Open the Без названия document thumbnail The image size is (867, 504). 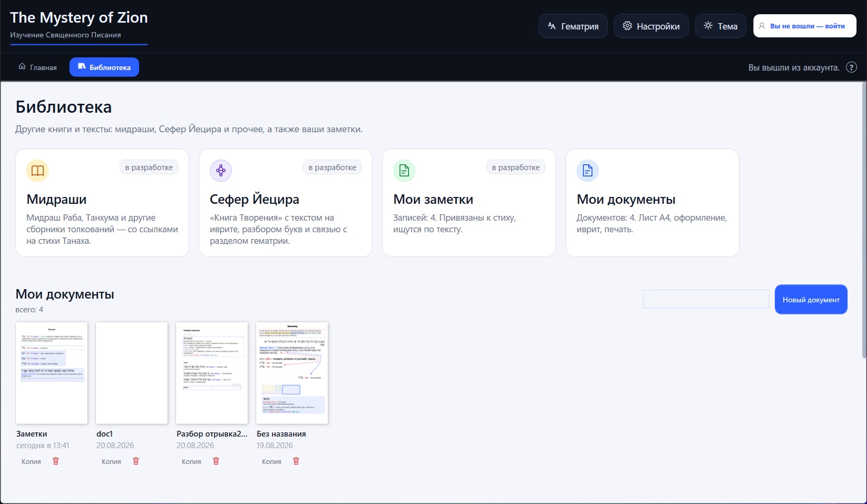[x=292, y=373]
